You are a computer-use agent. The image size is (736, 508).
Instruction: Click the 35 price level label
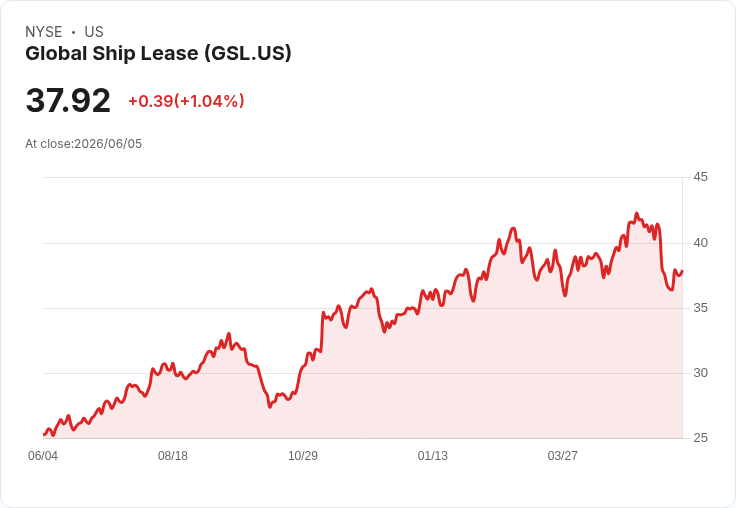coord(700,308)
